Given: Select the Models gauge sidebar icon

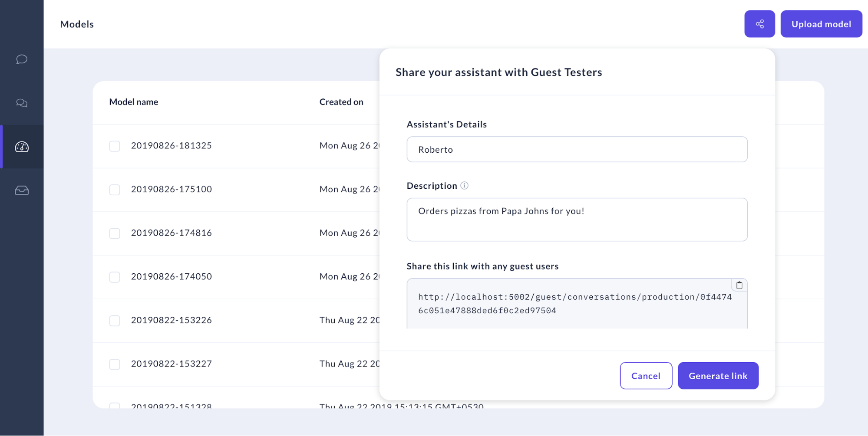Looking at the screenshot, I should tap(22, 147).
